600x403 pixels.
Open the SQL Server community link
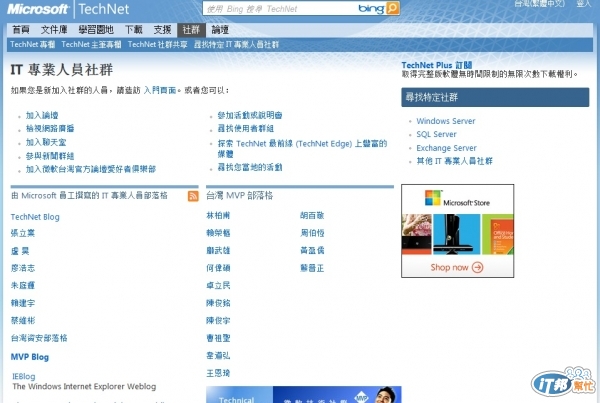[x=436, y=134]
